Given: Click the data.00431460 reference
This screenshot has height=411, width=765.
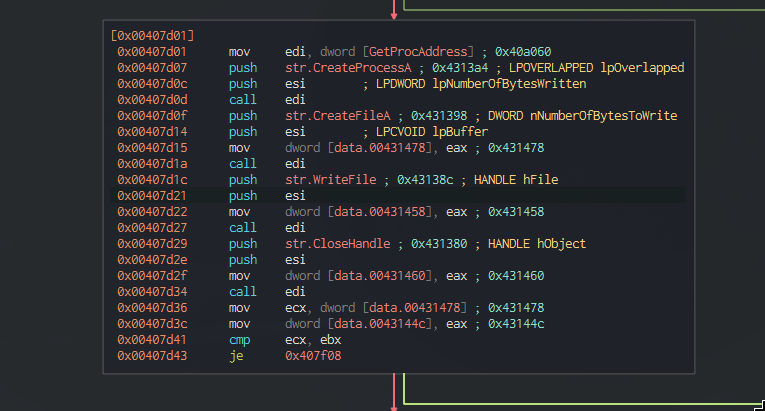Looking at the screenshot, I should click(380, 276).
